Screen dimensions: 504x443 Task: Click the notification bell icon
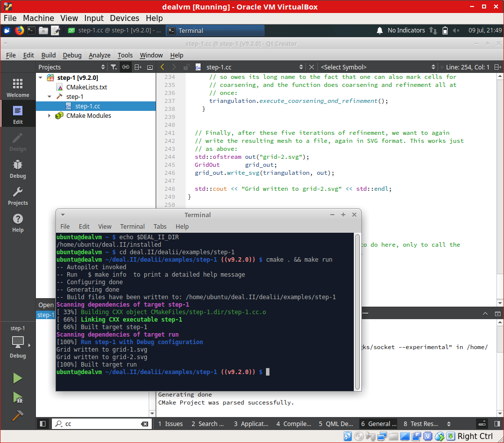(379, 30)
